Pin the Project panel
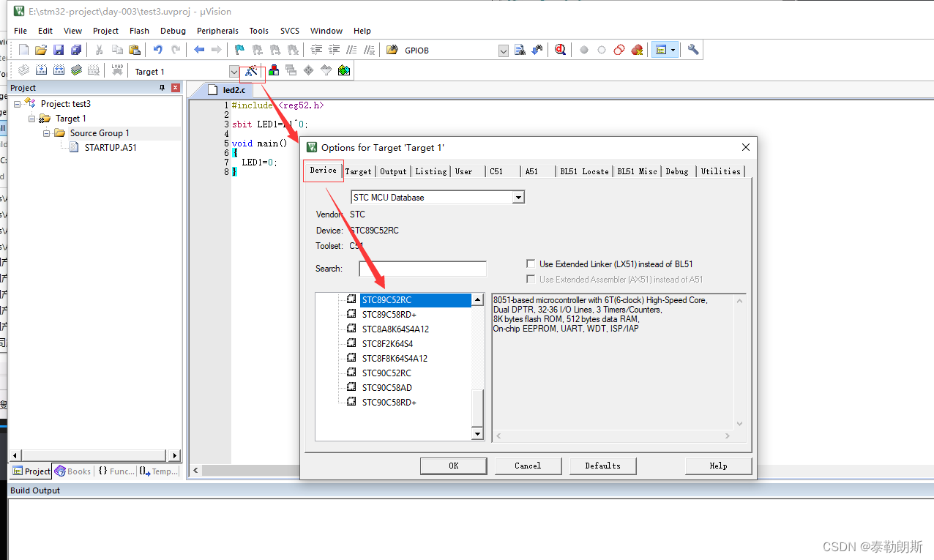This screenshot has width=934, height=560. point(162,88)
